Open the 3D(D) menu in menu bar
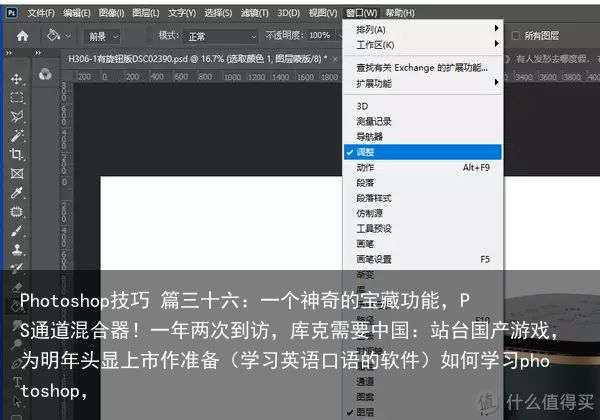The width and height of the screenshot is (600, 420). 289,13
